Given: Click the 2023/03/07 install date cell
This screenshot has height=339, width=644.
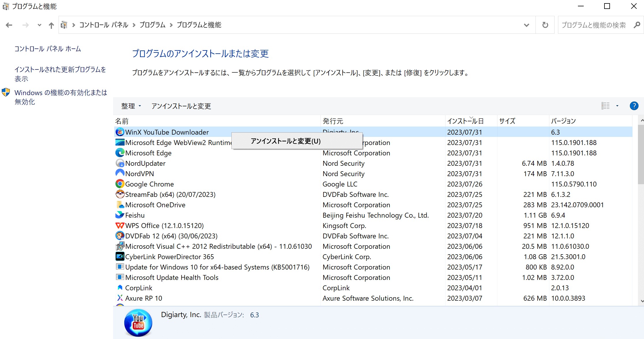Looking at the screenshot, I should (465, 298).
